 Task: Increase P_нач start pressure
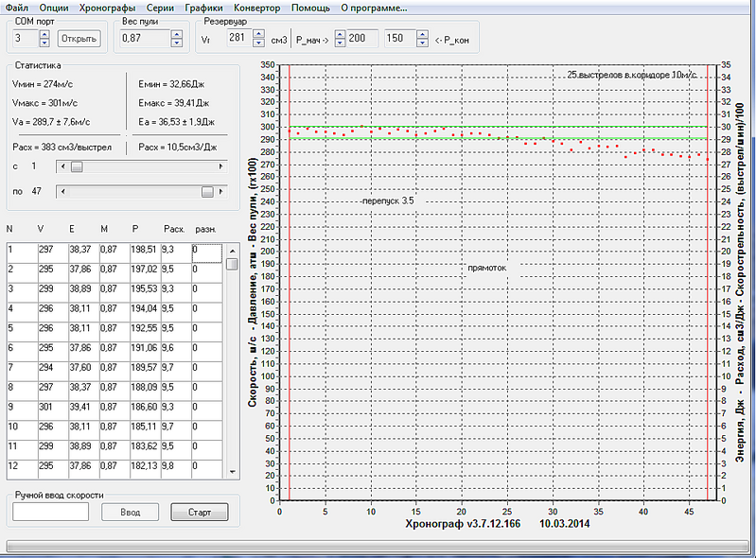(x=340, y=34)
